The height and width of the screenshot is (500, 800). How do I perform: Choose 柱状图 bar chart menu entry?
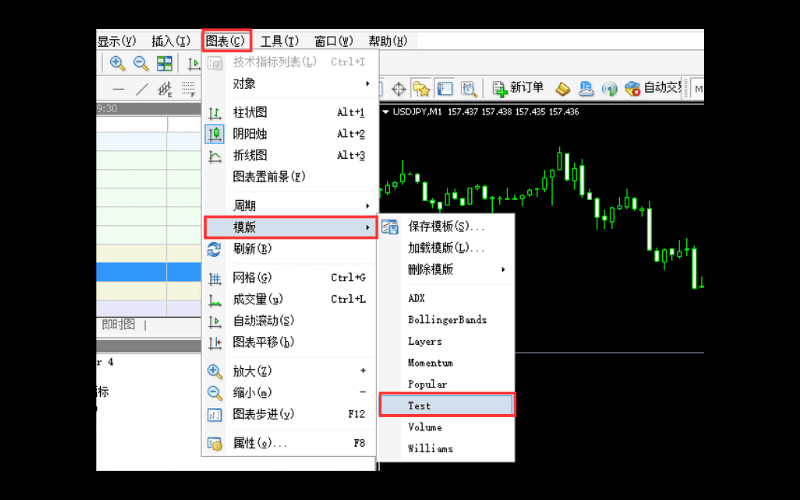tap(290, 113)
